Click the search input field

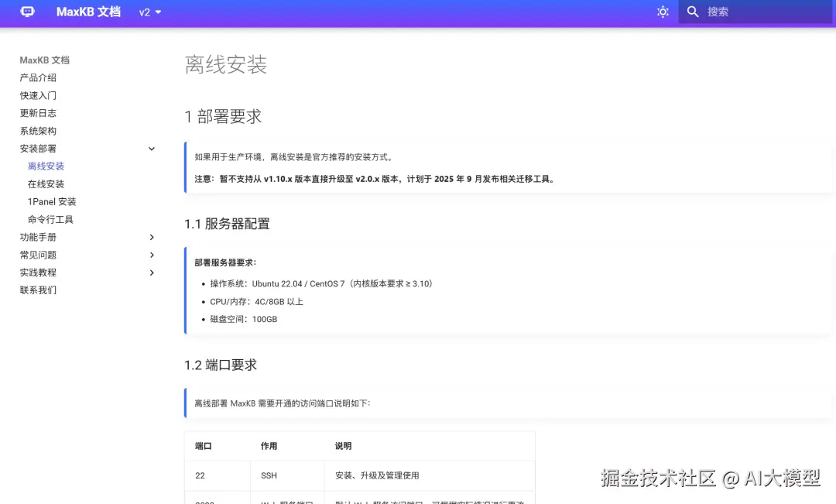(x=755, y=12)
